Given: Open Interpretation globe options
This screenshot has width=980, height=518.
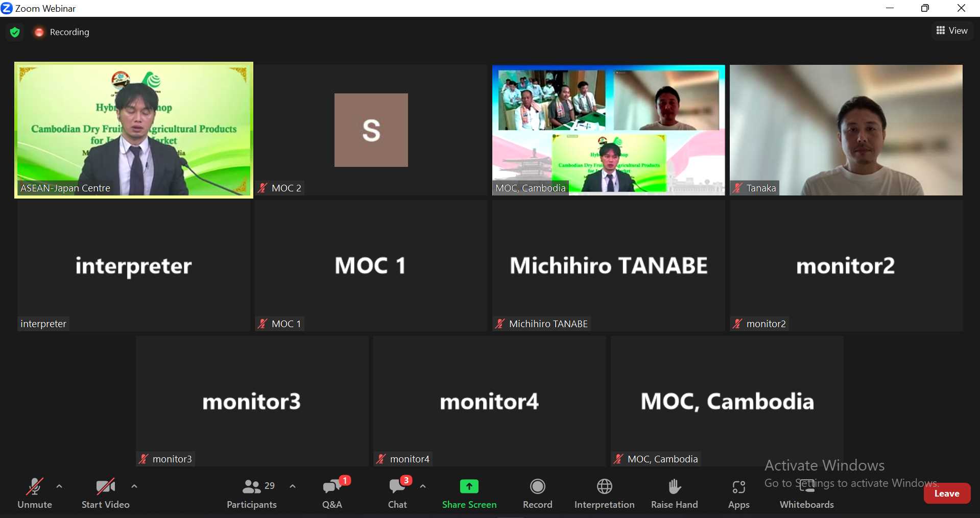Looking at the screenshot, I should click(605, 493).
